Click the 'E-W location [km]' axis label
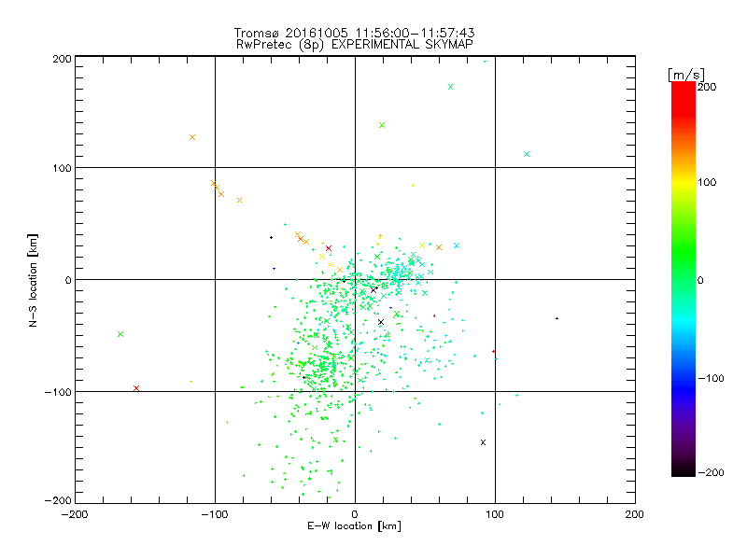This screenshot has height=560, width=747. [354, 526]
